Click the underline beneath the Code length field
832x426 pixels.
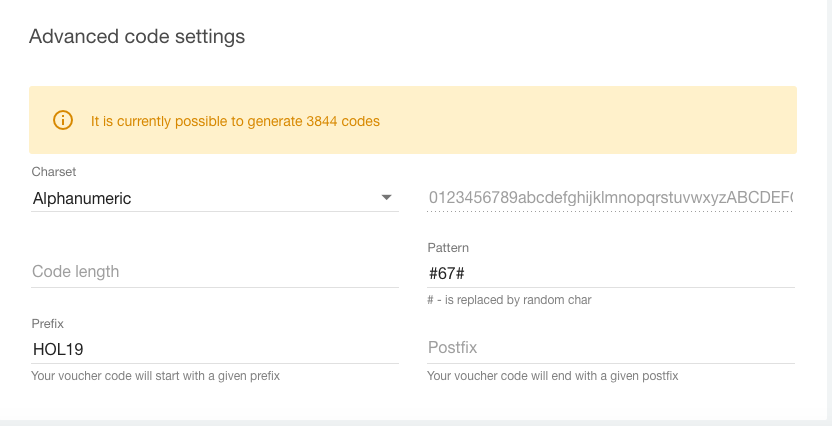point(215,287)
